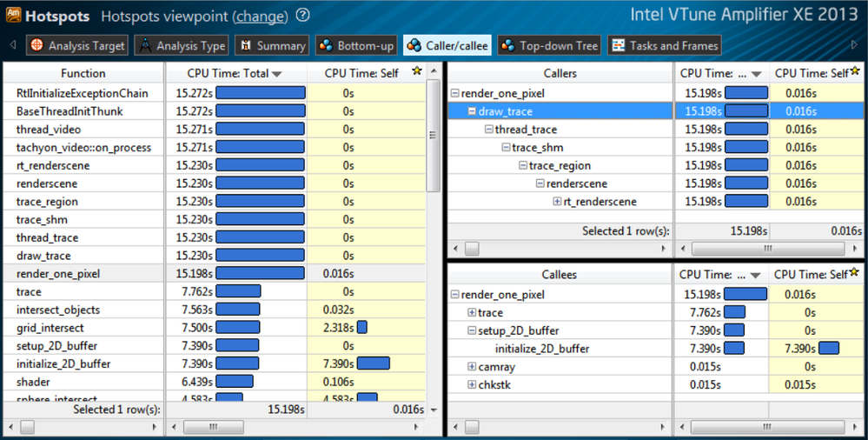Collapse draw_trace node in Callers

[472, 111]
